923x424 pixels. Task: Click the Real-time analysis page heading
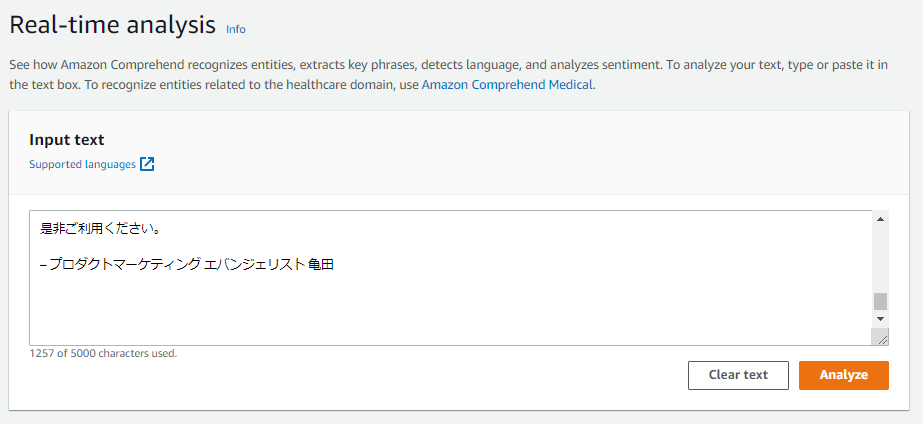[x=112, y=24]
